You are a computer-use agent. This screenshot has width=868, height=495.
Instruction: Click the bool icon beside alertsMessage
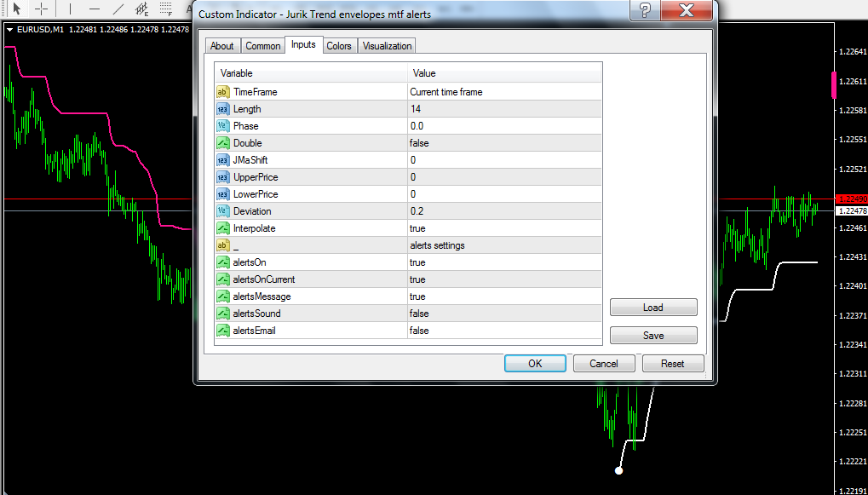point(223,296)
